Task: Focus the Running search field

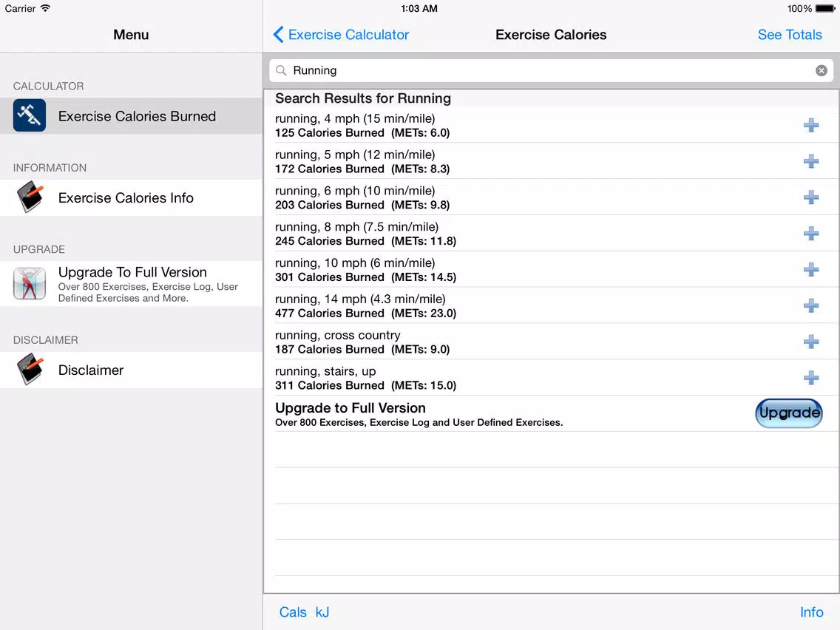Action: pos(551,71)
